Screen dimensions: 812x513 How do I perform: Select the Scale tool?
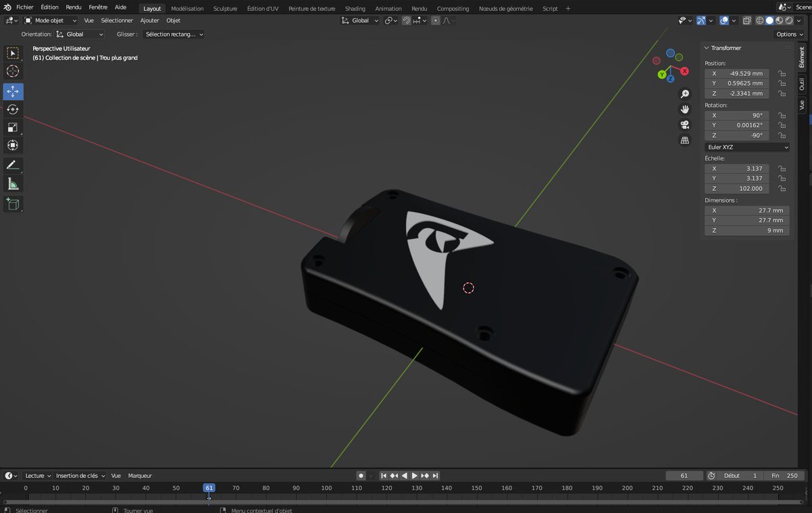pyautogui.click(x=12, y=127)
